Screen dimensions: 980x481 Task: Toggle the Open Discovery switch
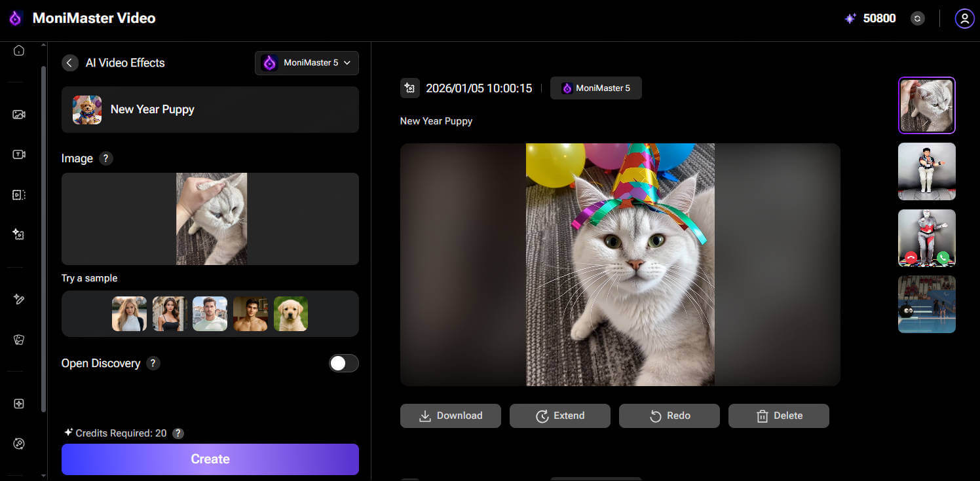pyautogui.click(x=343, y=363)
